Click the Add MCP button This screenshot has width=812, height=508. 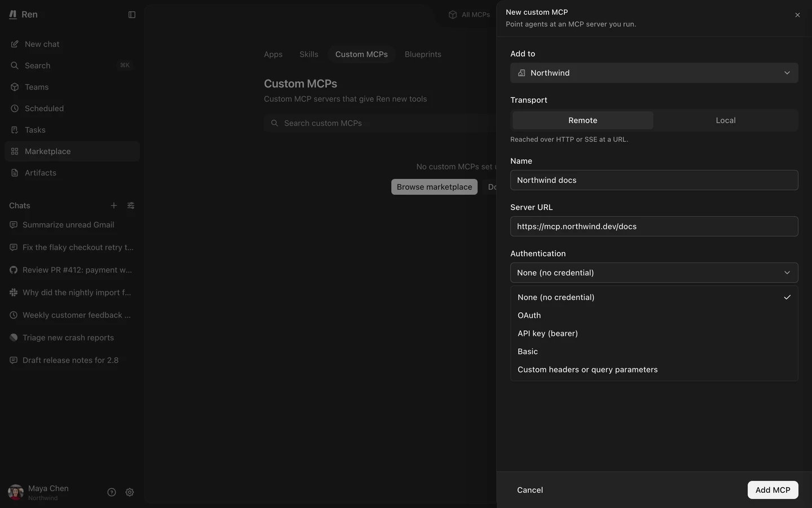click(x=773, y=490)
